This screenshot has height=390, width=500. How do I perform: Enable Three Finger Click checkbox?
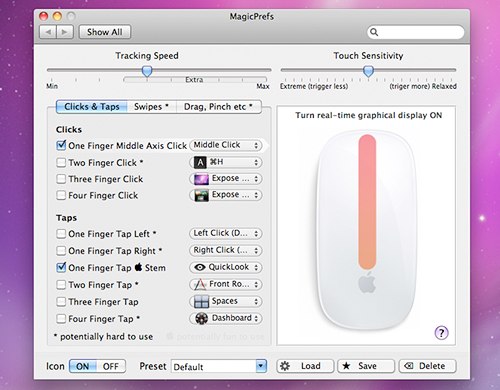point(61,179)
